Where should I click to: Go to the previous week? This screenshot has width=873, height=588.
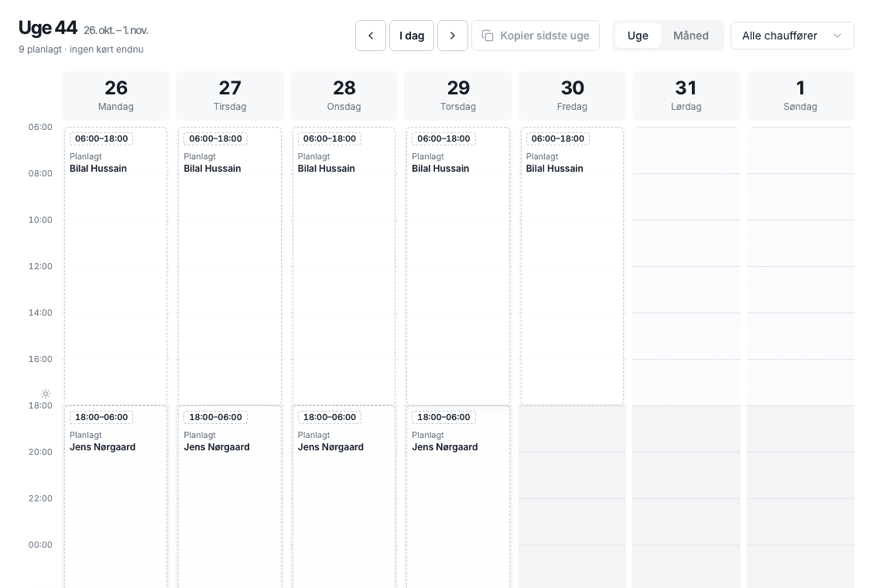coord(371,36)
